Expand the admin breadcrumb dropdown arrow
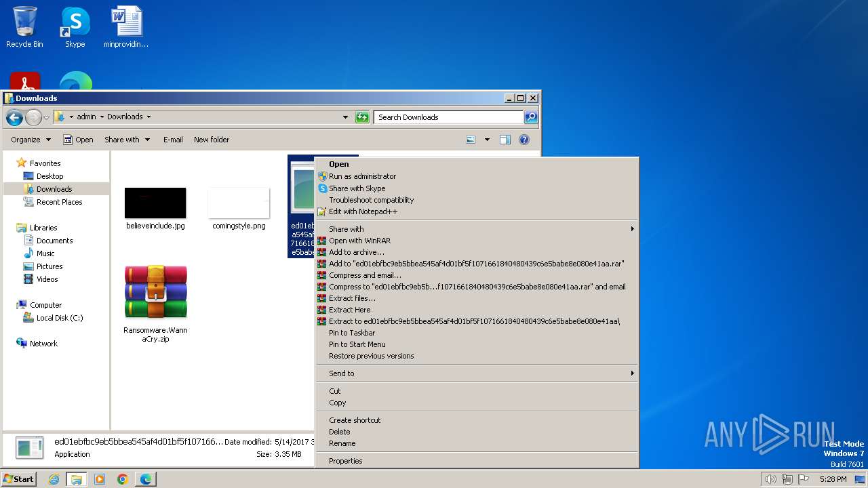 pyautogui.click(x=102, y=117)
